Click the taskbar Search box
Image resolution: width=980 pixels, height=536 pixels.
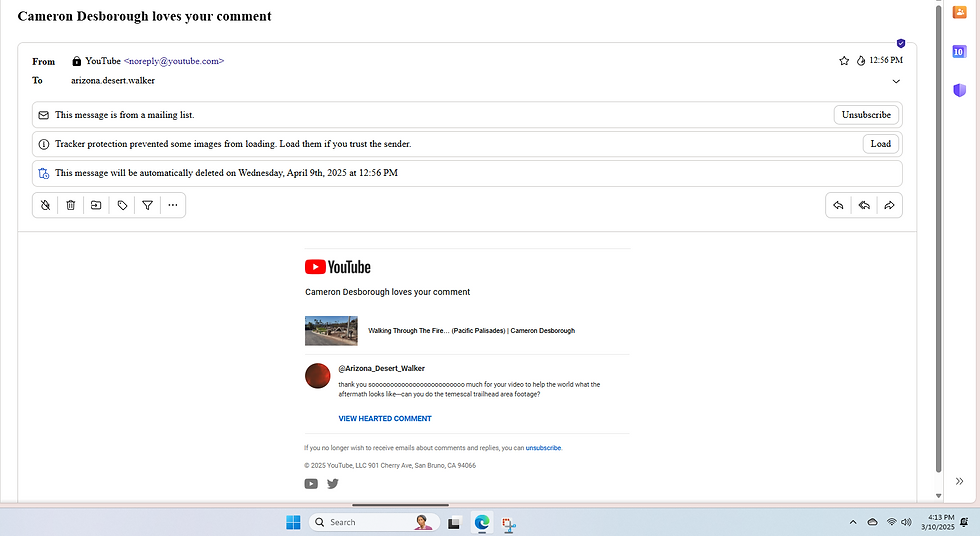(374, 522)
